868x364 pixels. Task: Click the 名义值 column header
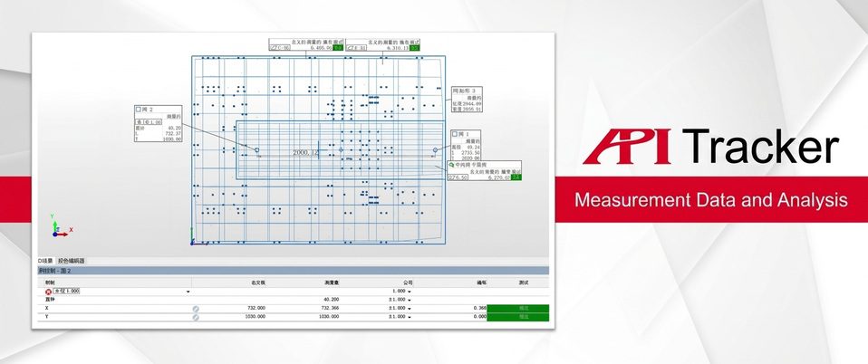[x=258, y=283]
